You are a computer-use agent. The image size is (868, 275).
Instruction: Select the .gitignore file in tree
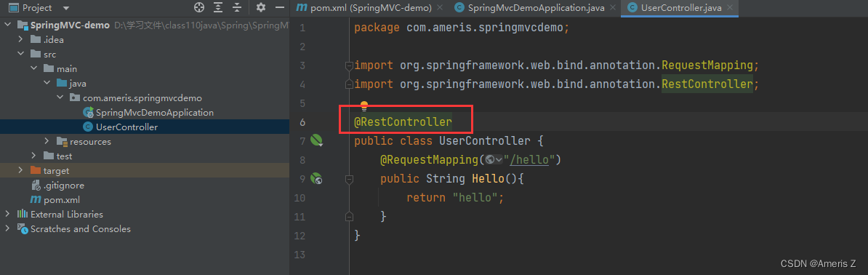[145, 186]
